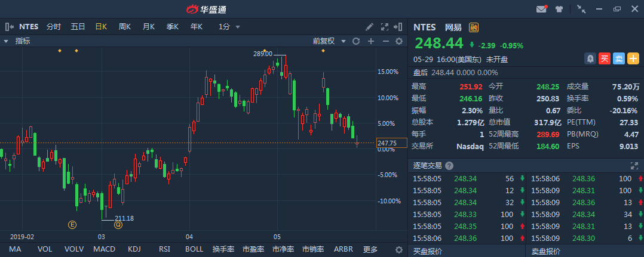Viewport: 644px width, 257px height.
Task: Open the 前复权 adjustment dropdown
Action: point(329,41)
